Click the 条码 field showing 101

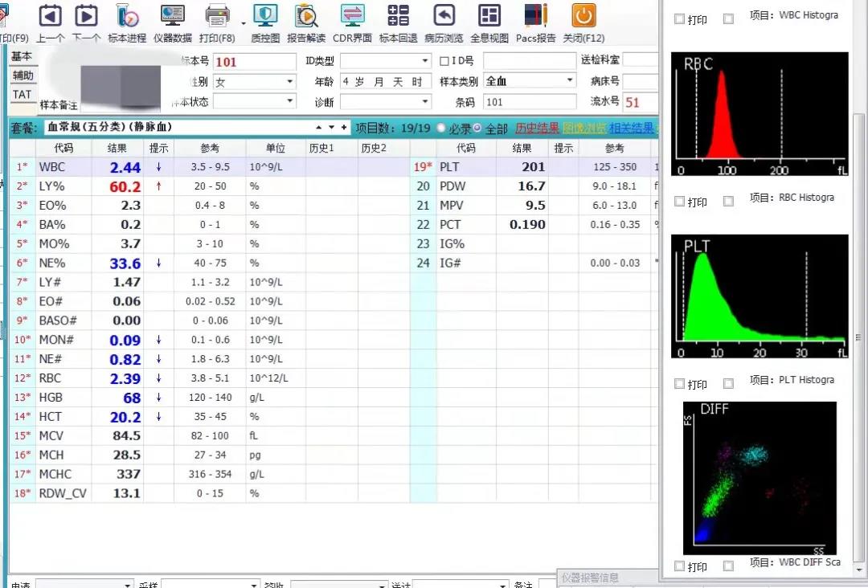pos(529,102)
